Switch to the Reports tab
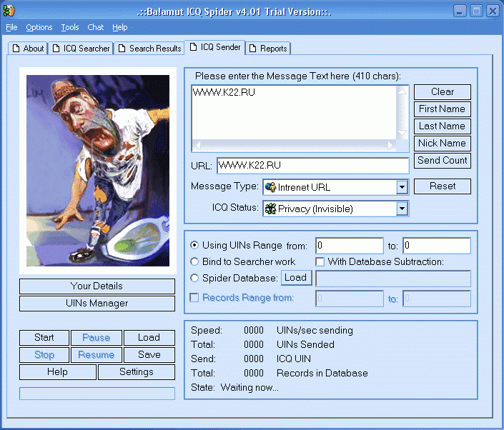The width and height of the screenshot is (504, 430). click(x=268, y=49)
